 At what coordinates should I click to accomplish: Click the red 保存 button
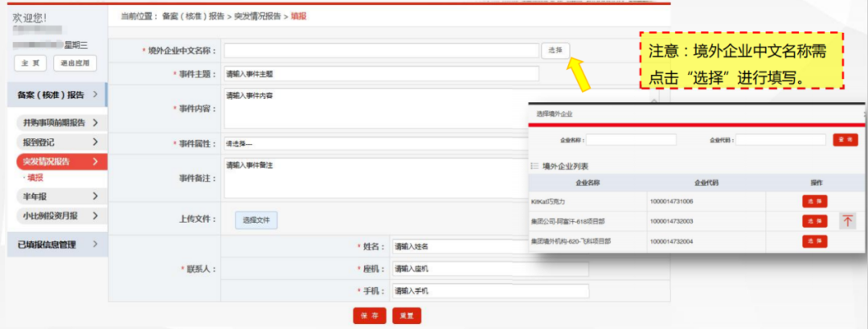370,316
